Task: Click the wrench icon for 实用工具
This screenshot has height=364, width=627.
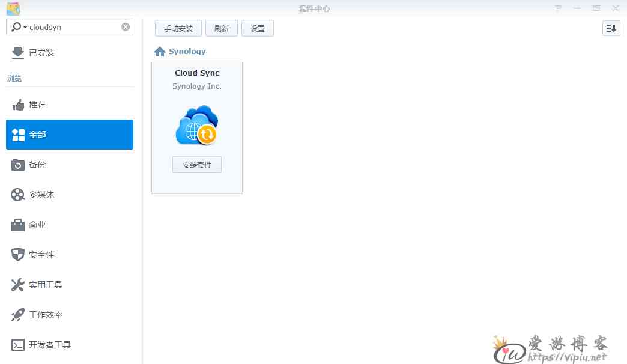Action: (18, 285)
